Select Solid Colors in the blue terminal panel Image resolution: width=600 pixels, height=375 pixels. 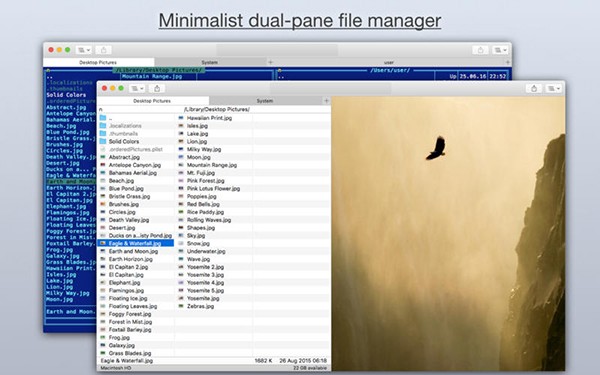point(66,95)
